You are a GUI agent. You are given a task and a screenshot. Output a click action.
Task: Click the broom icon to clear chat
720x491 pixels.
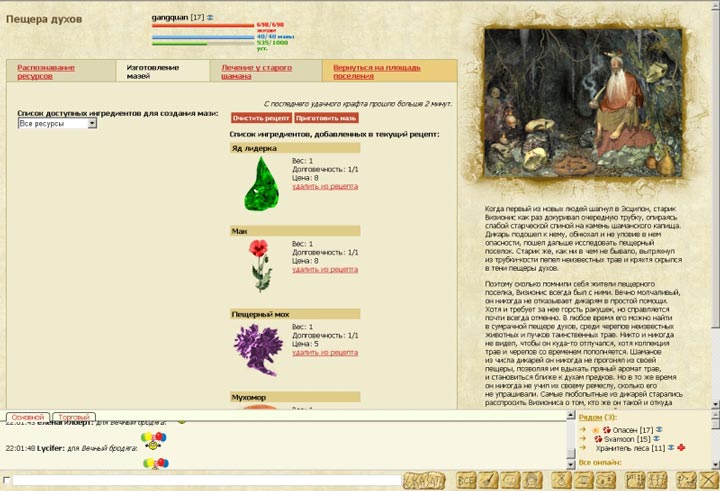(488, 481)
